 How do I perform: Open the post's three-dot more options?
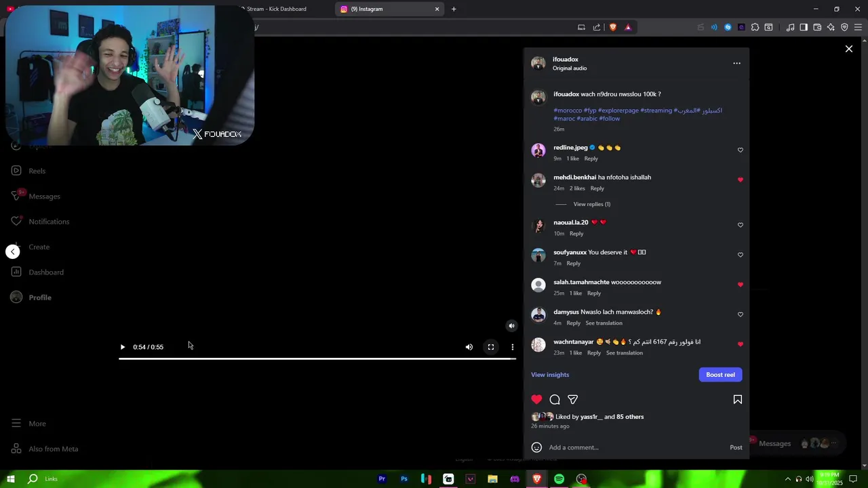[x=737, y=64]
